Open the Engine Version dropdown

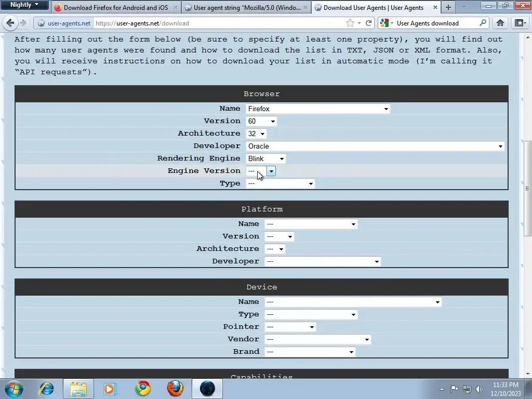(261, 171)
